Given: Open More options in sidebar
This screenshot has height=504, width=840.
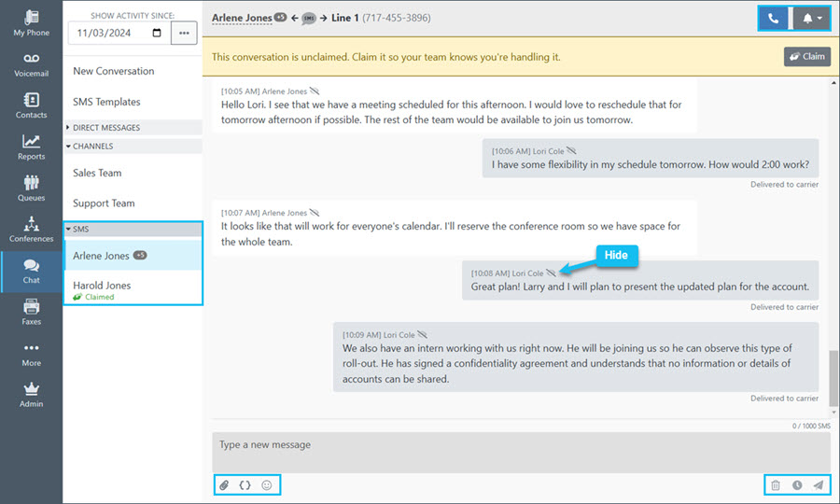Looking at the screenshot, I should point(31,354).
